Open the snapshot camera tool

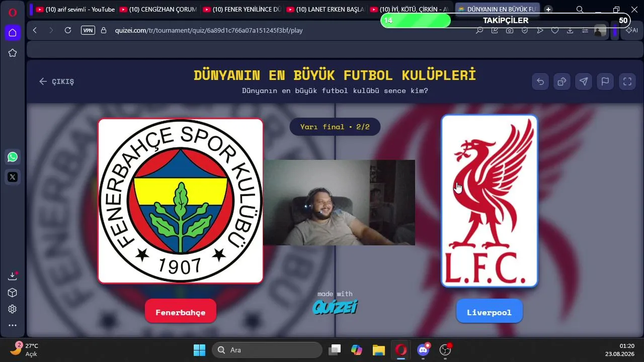(510, 30)
